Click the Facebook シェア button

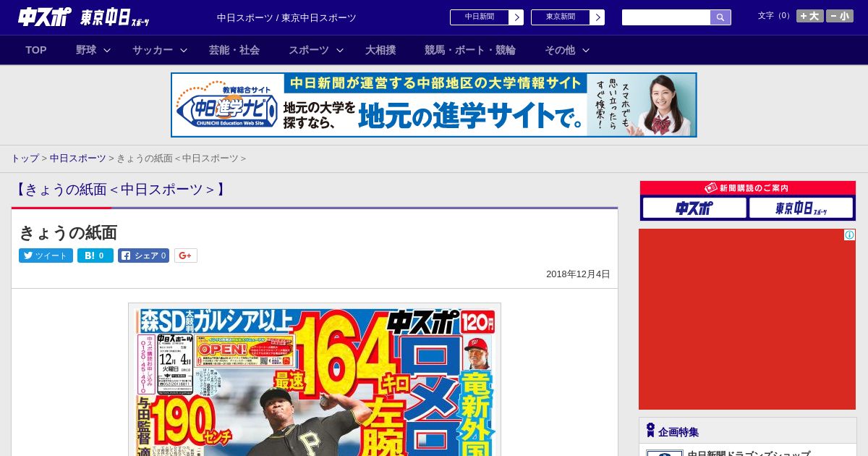tap(143, 256)
